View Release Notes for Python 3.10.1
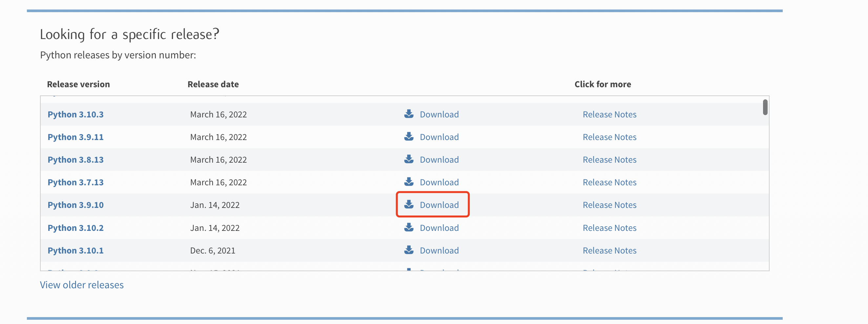The width and height of the screenshot is (868, 324). pyautogui.click(x=610, y=251)
